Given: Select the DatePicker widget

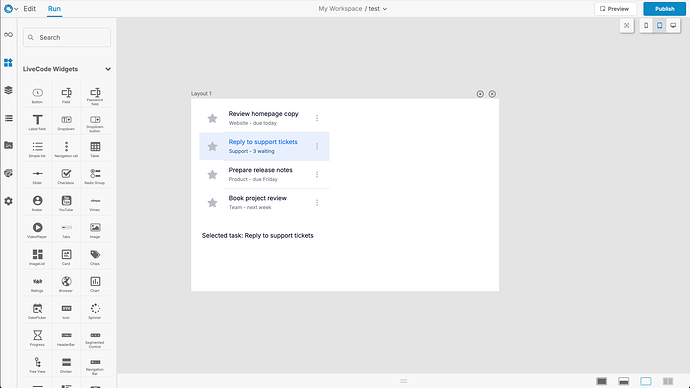Looking at the screenshot, I should pyautogui.click(x=37, y=311).
